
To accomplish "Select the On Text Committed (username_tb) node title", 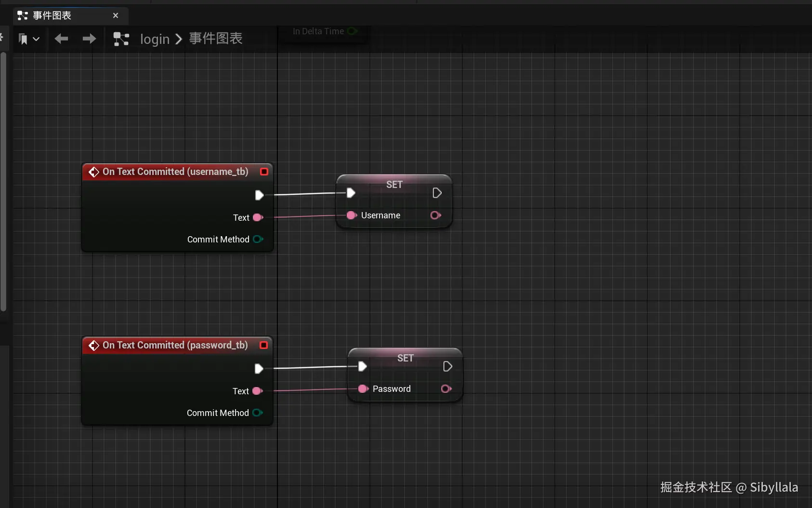I will click(175, 172).
